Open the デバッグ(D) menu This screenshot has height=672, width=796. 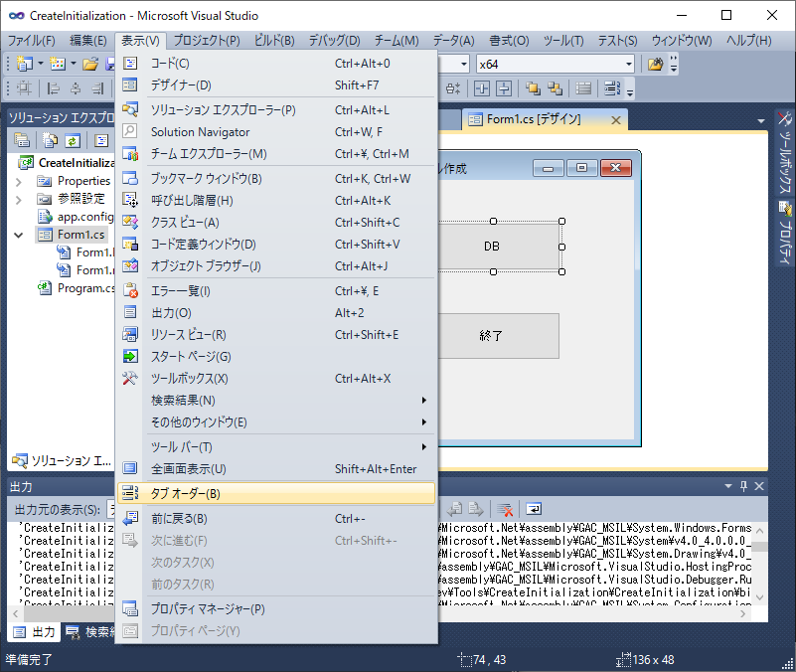coord(334,41)
